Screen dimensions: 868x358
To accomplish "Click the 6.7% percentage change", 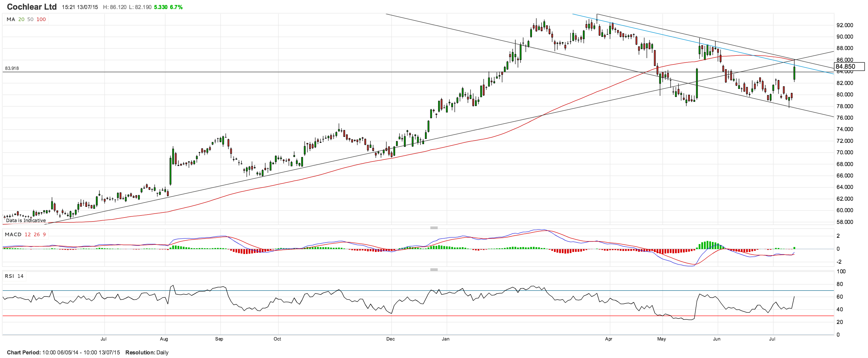I will 176,7.
